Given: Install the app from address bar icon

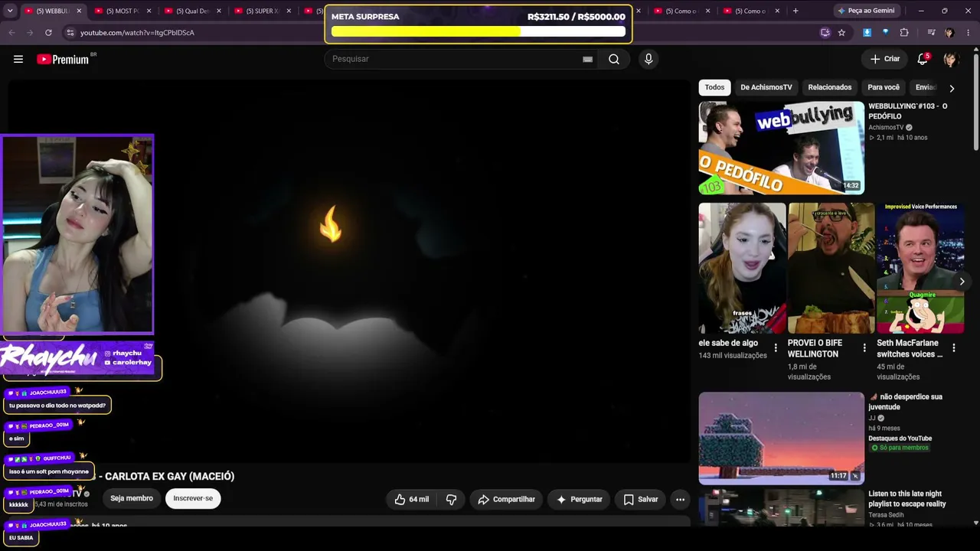Looking at the screenshot, I should click(825, 33).
